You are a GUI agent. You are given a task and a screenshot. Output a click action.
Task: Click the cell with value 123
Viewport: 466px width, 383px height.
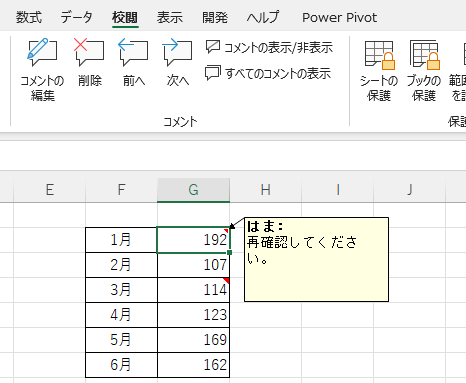point(193,315)
